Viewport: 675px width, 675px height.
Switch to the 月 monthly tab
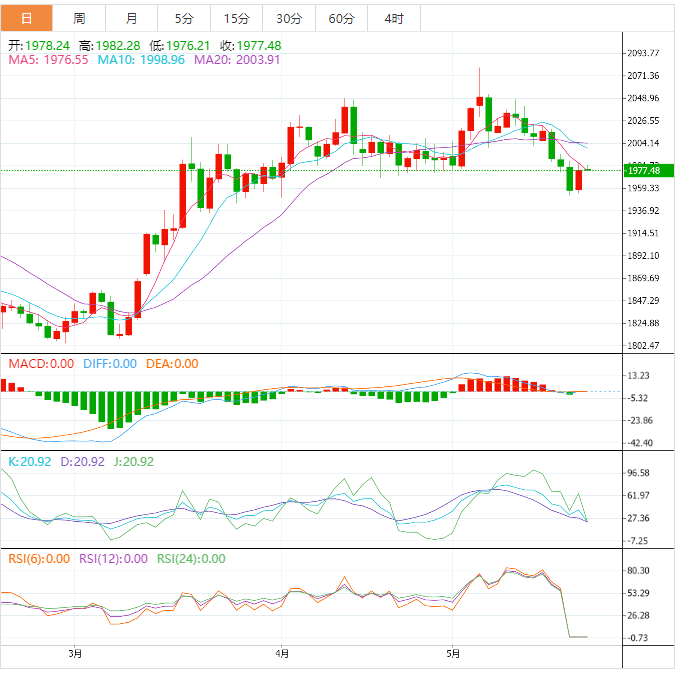click(132, 18)
